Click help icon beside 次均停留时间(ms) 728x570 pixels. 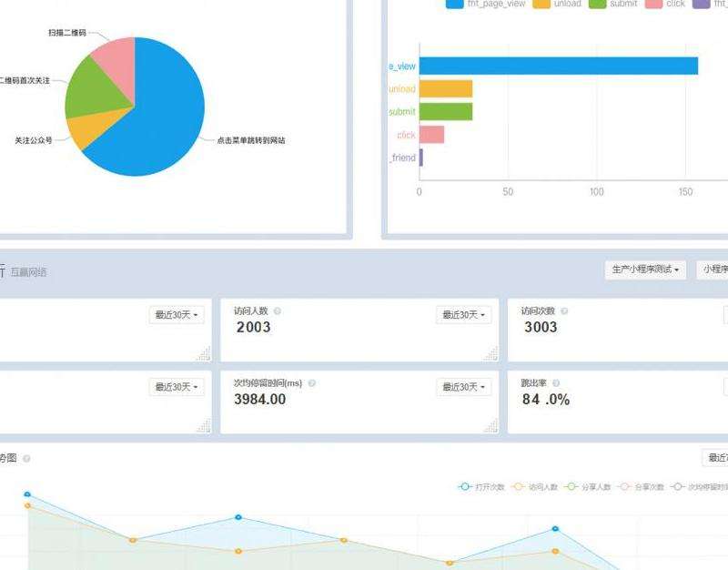312,383
